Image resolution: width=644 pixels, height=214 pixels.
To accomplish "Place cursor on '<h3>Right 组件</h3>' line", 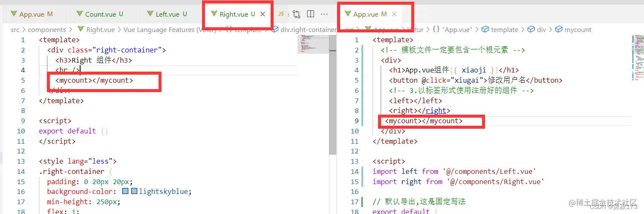I will click(93, 60).
